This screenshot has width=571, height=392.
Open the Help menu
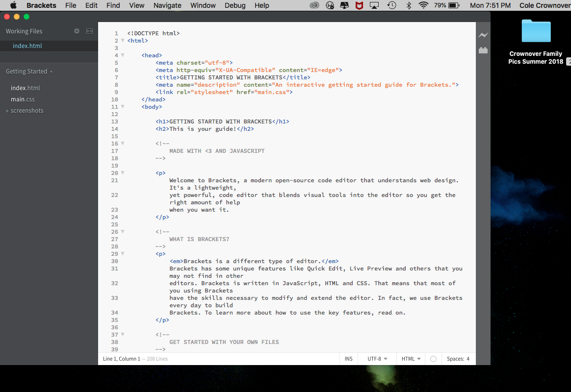click(261, 5)
